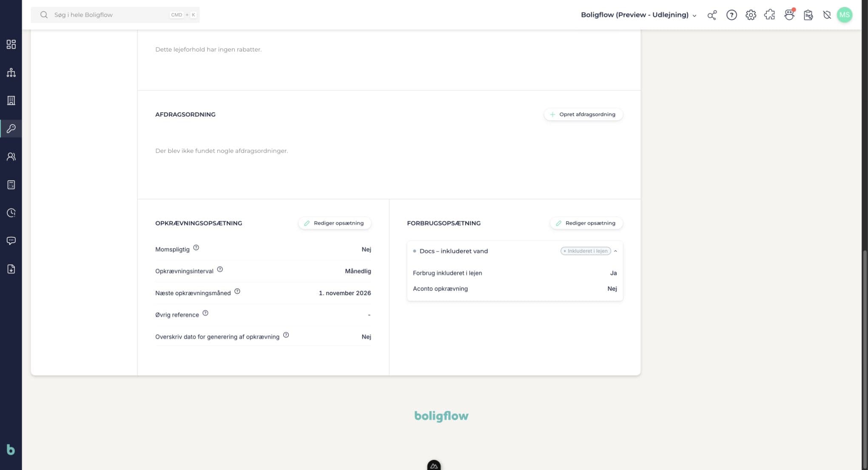Screen dimensions: 868x470
Task: Click the muted bell icon
Action: coord(827,15)
